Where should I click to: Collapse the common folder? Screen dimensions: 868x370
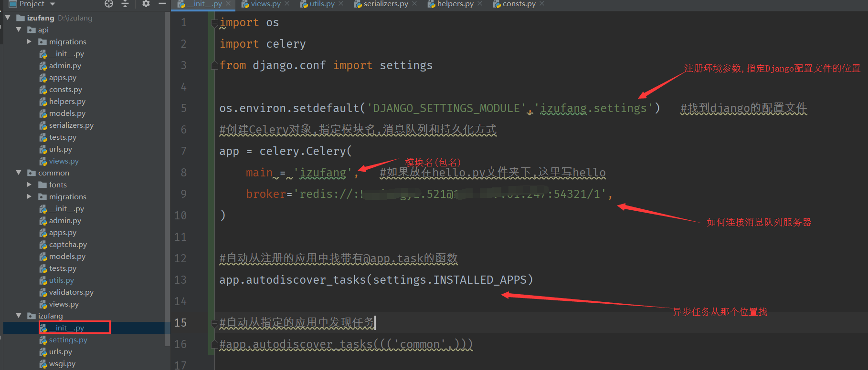tap(19, 173)
